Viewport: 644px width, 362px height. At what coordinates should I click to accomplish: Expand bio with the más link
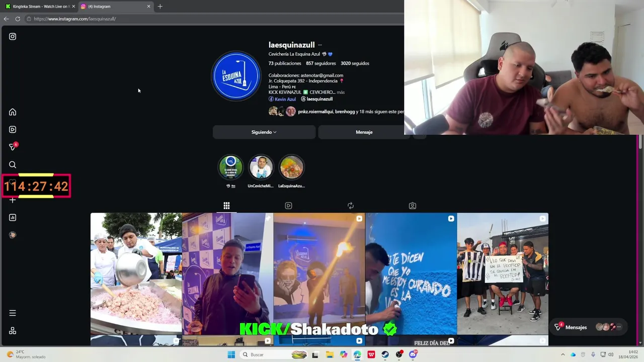tap(341, 93)
